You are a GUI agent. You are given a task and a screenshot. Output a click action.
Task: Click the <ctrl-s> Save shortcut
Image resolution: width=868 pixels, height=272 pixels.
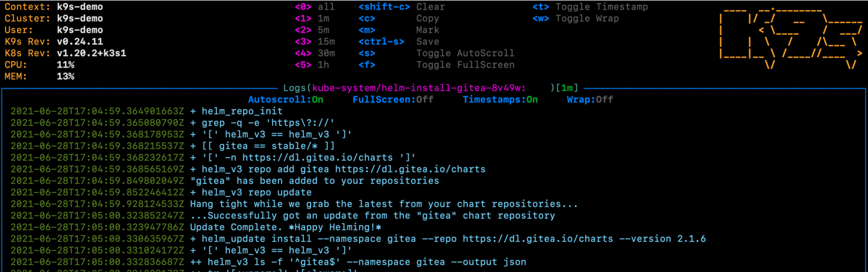coord(398,42)
